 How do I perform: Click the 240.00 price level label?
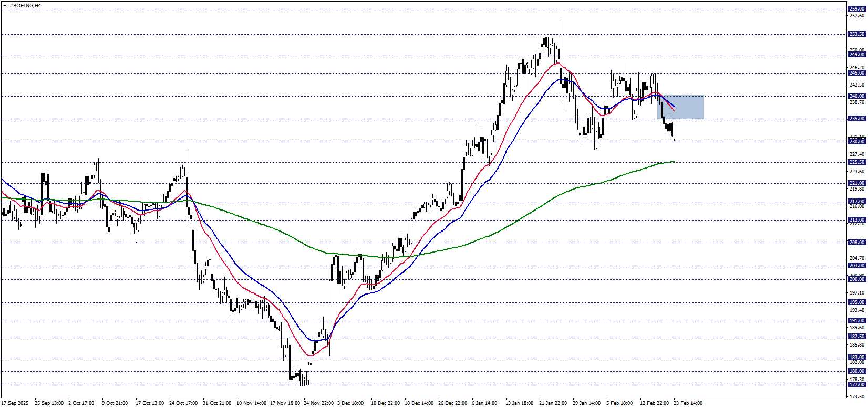click(856, 96)
